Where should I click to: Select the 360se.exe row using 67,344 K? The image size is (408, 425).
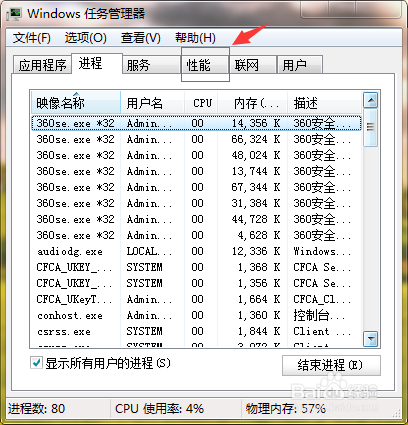tap(196, 187)
